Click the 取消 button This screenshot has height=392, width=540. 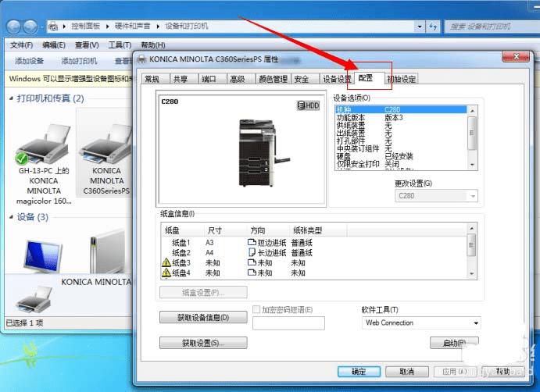[x=406, y=372]
